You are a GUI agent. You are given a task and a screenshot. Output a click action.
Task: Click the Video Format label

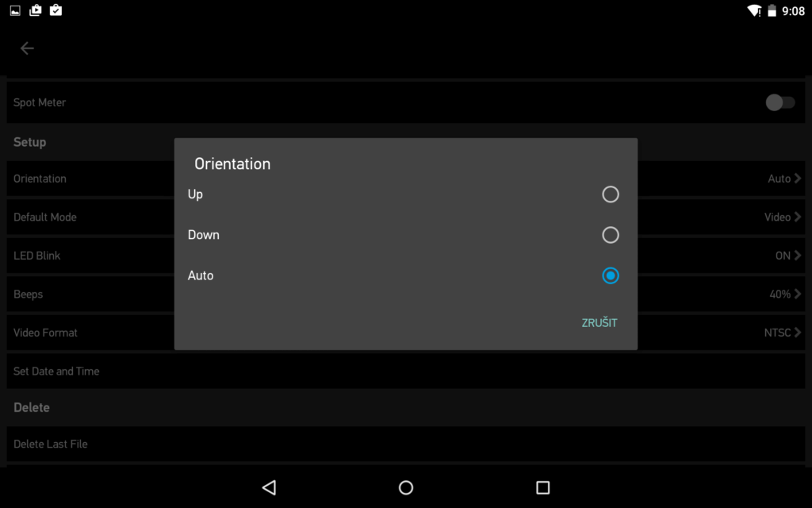click(x=45, y=333)
